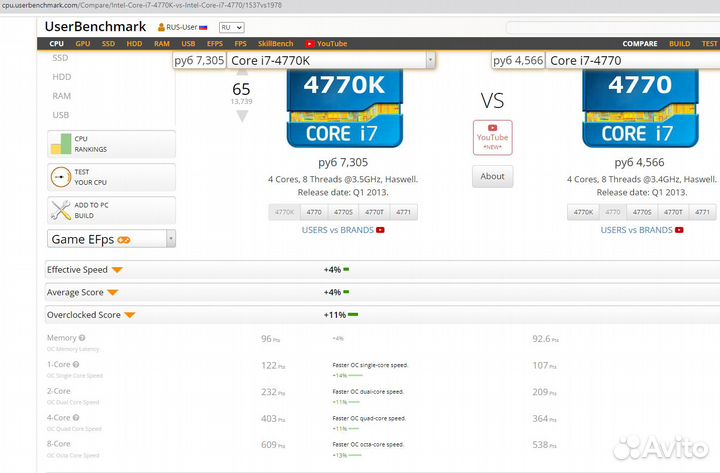The height and width of the screenshot is (473, 720).
Task: Select 4771 variant under right CPU
Action: 703,212
